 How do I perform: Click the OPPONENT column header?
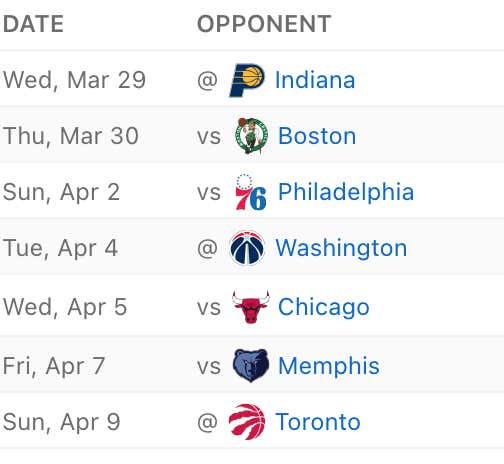[264, 24]
